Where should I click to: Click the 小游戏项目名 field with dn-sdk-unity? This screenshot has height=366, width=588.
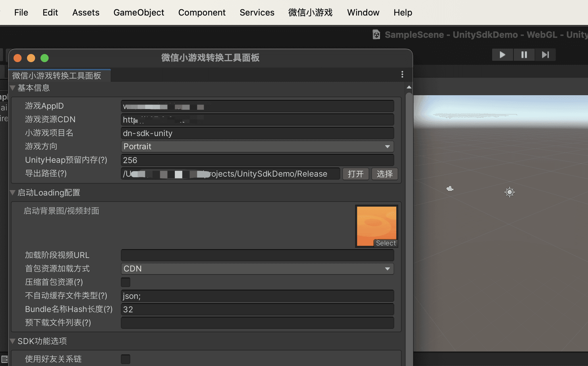[x=257, y=133]
